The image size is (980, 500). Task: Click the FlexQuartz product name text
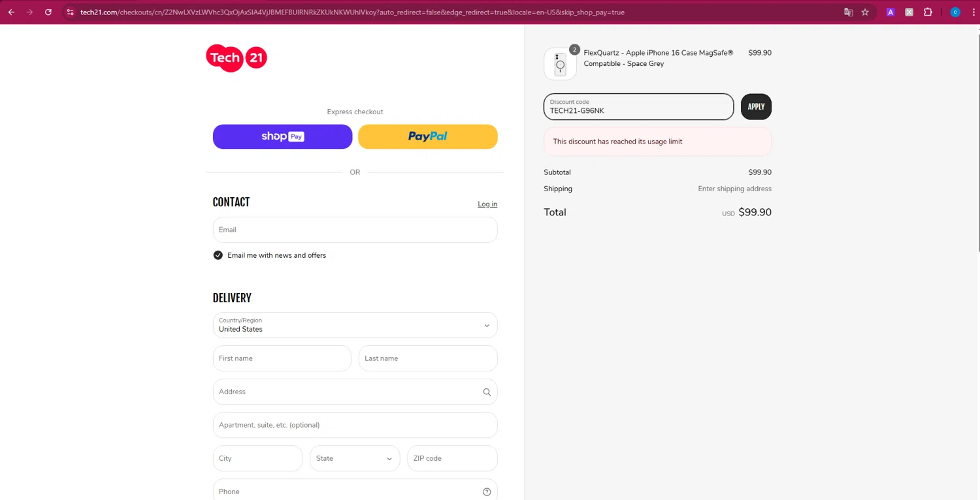(659, 58)
